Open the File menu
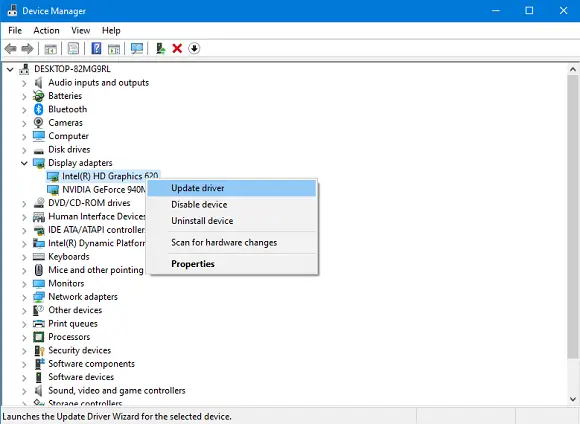Image resolution: width=580 pixels, height=424 pixels. (15, 30)
